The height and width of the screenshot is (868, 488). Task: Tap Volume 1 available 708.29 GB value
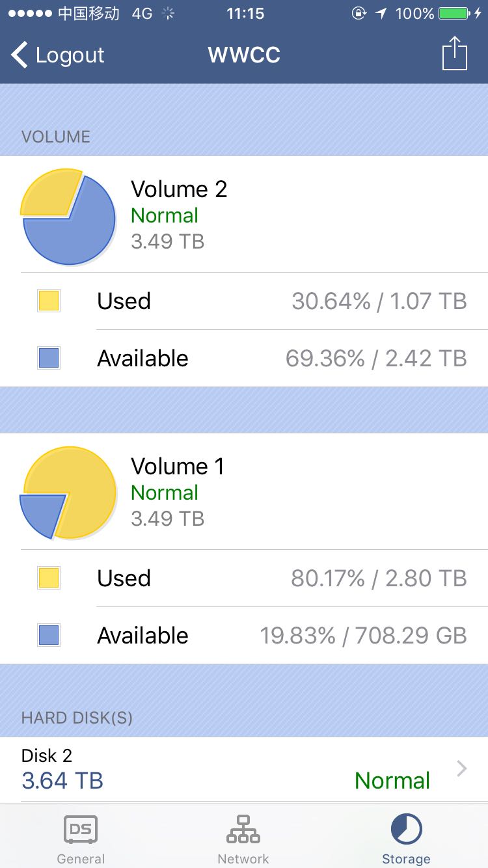click(411, 636)
